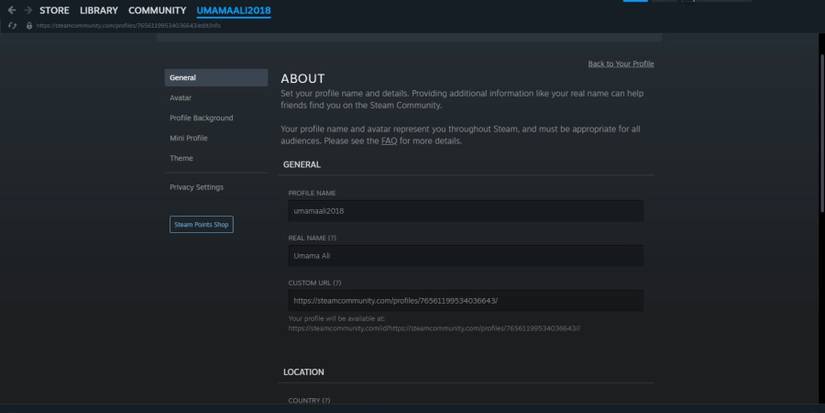Image resolution: width=825 pixels, height=413 pixels.
Task: Click the Steam Points Shop button
Action: pos(202,224)
